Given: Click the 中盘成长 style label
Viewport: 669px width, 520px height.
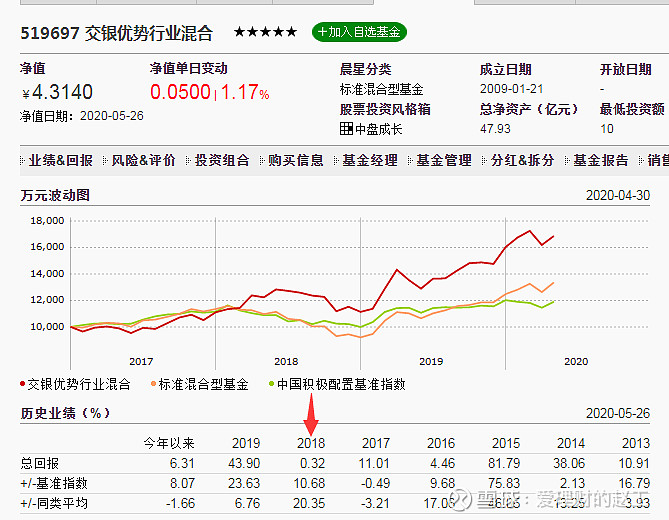Looking at the screenshot, I should click(x=379, y=129).
